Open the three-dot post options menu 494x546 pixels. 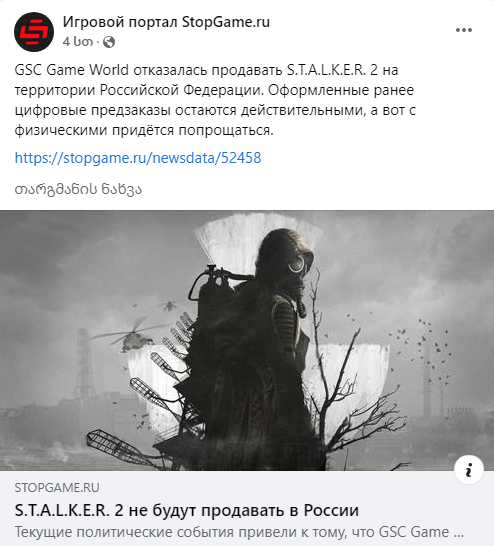(x=464, y=30)
